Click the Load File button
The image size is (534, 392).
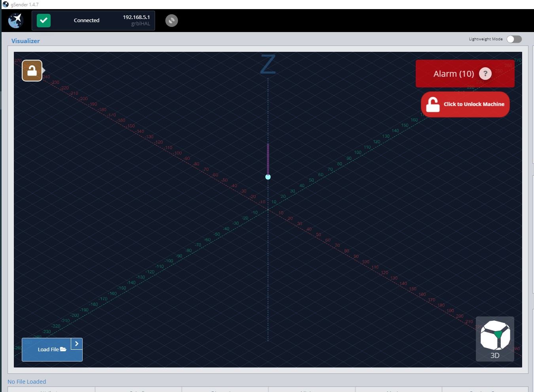(47, 350)
